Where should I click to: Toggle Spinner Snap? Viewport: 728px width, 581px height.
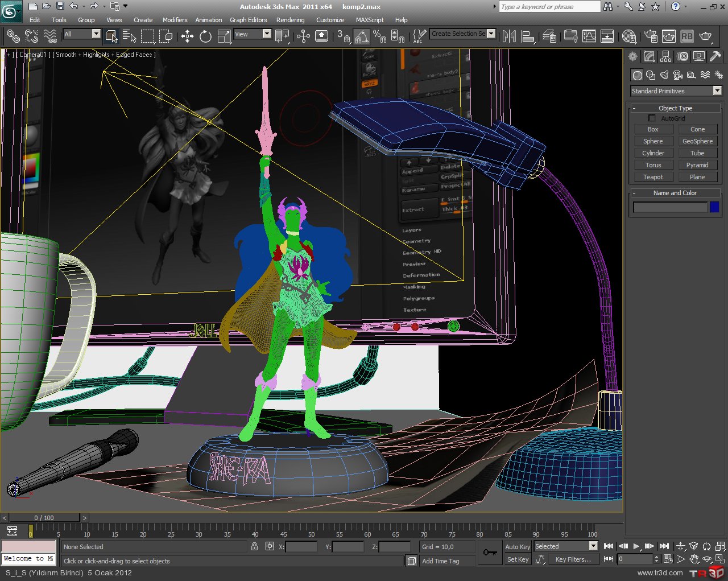pyautogui.click(x=398, y=36)
